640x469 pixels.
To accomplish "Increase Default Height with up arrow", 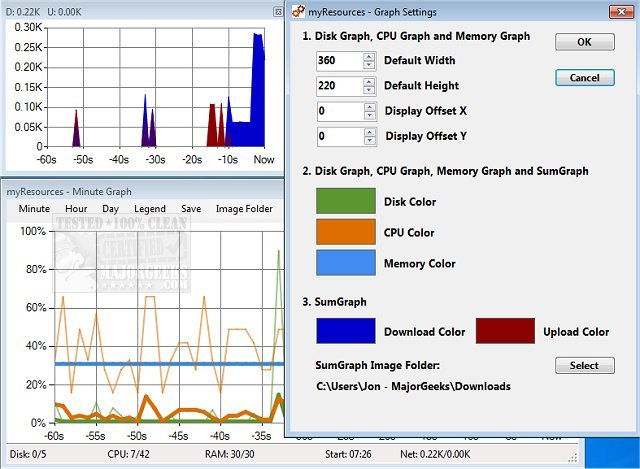I will coord(369,82).
